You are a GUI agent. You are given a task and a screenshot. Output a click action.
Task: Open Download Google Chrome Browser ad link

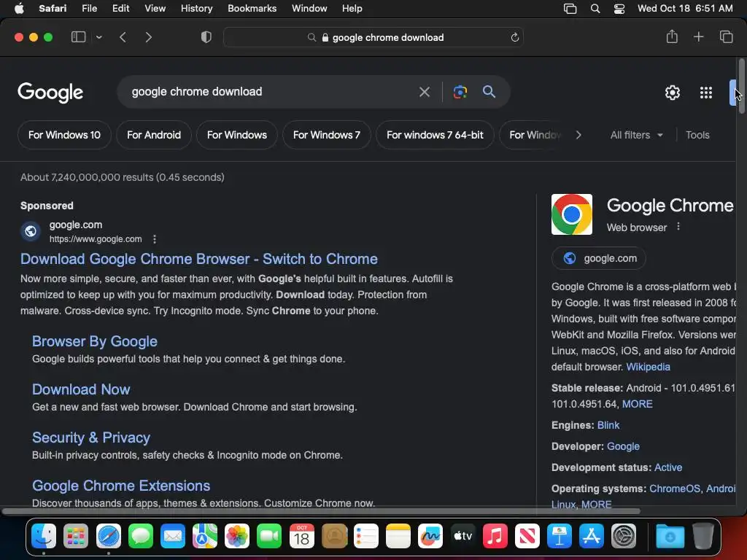199,259
